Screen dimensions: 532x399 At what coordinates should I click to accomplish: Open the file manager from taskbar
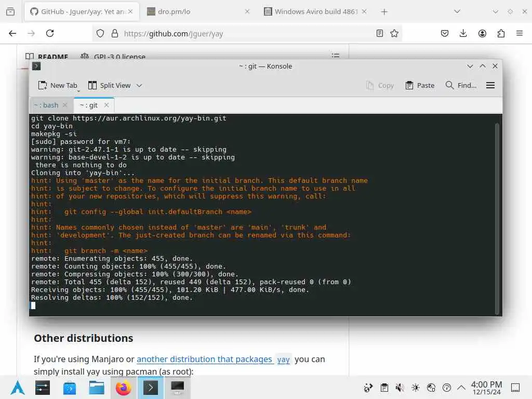coord(97,388)
